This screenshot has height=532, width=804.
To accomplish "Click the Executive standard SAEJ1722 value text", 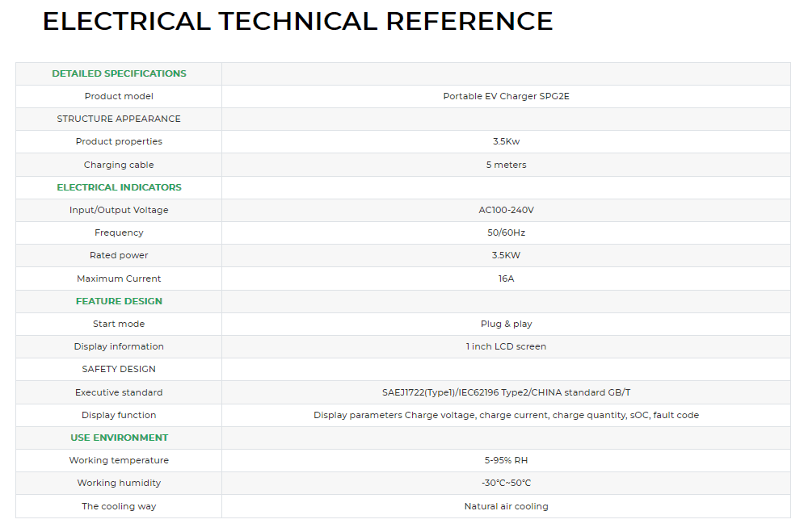I will [x=506, y=392].
